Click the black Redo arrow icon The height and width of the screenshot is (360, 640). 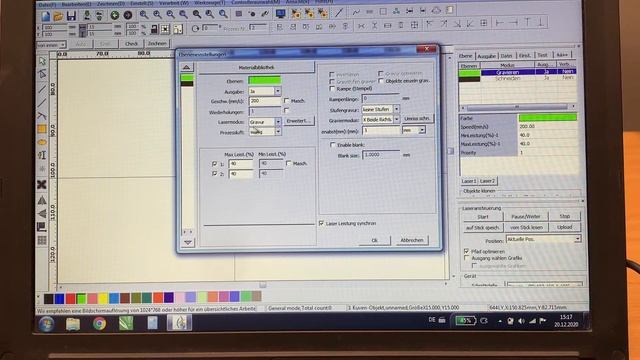coord(128,16)
